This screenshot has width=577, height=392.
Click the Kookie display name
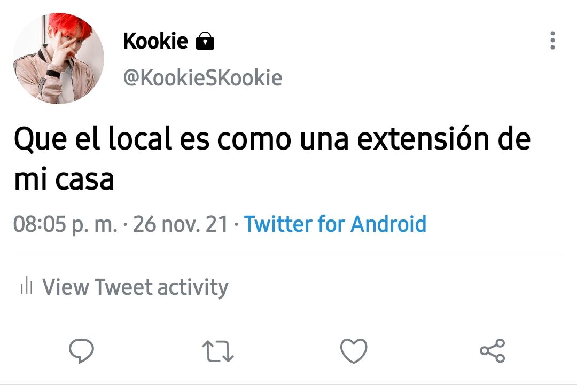coord(155,41)
